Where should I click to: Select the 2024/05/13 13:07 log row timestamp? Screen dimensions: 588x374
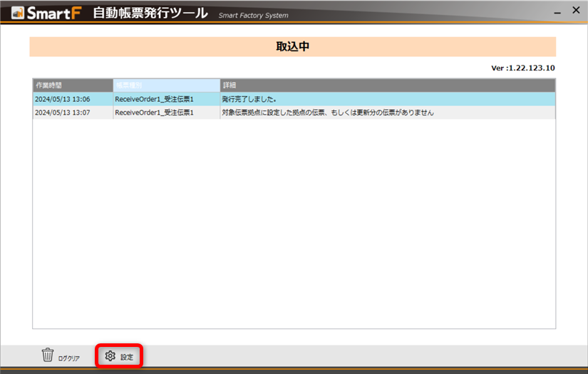click(62, 113)
